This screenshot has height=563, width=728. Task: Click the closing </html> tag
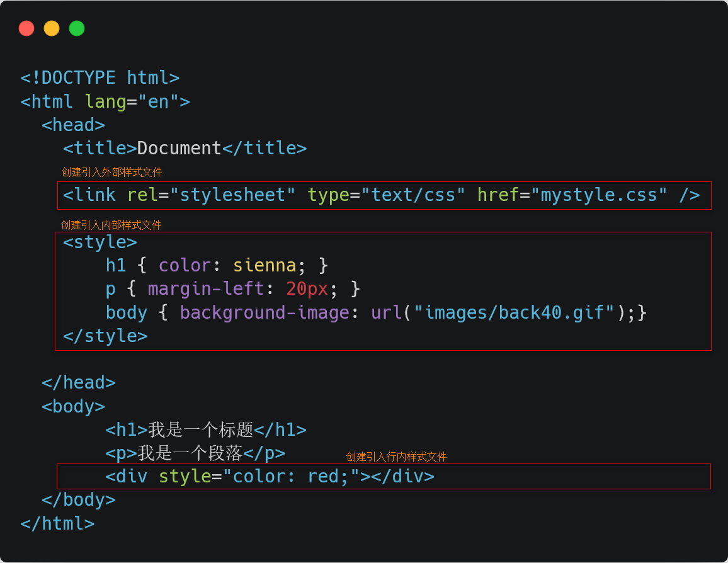tap(57, 524)
